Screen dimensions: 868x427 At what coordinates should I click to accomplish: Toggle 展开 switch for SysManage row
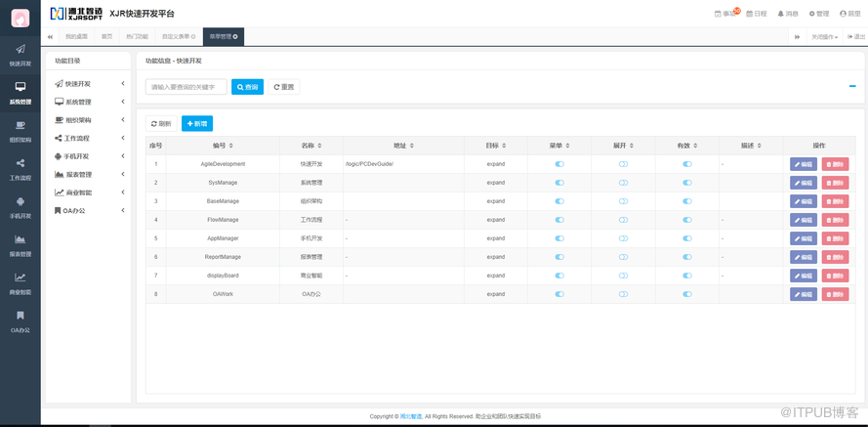pos(623,183)
